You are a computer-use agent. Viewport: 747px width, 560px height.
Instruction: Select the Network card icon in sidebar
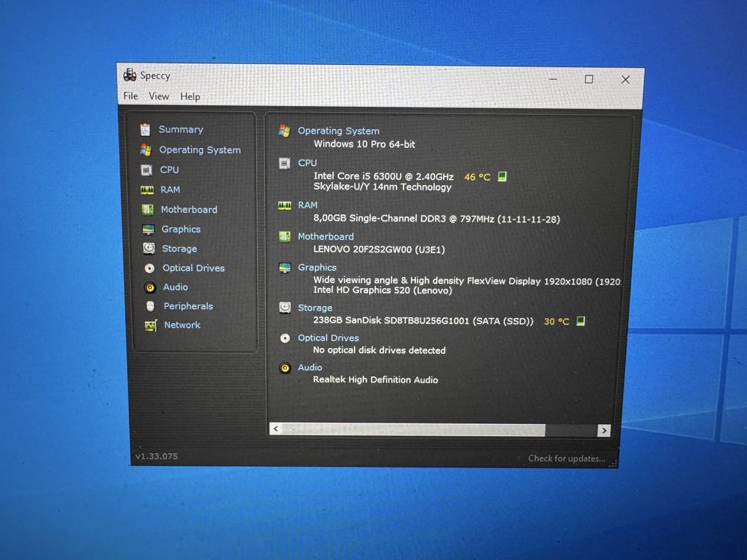click(151, 326)
